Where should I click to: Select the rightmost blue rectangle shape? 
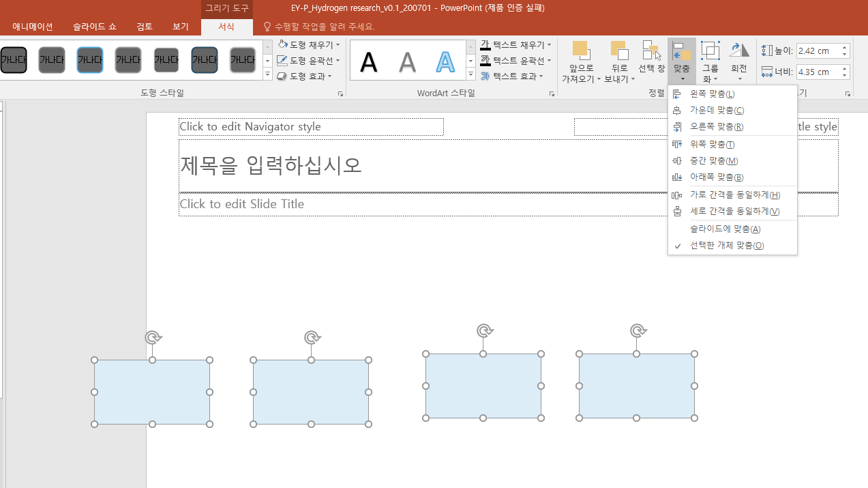click(x=637, y=386)
